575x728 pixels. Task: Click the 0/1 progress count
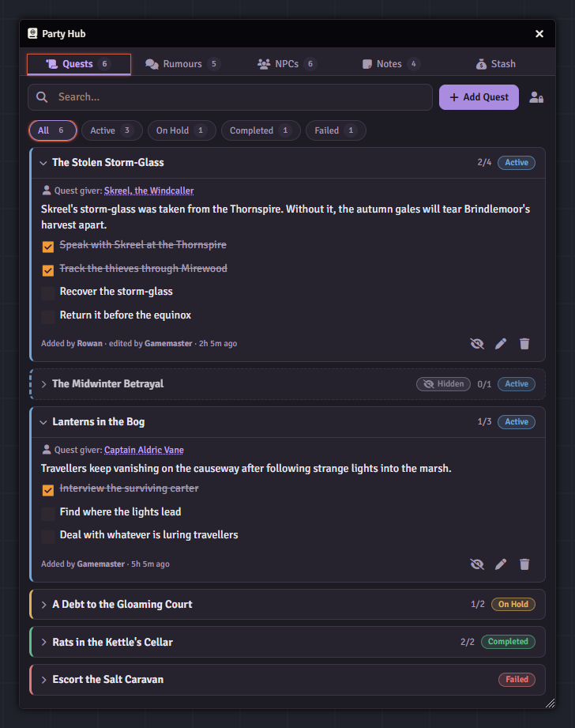coord(484,384)
